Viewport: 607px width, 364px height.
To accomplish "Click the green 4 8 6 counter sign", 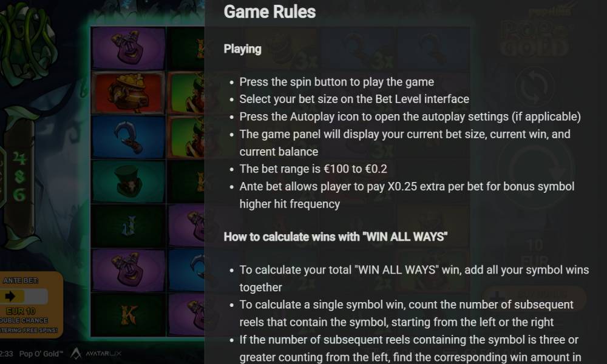I will pos(19,177).
